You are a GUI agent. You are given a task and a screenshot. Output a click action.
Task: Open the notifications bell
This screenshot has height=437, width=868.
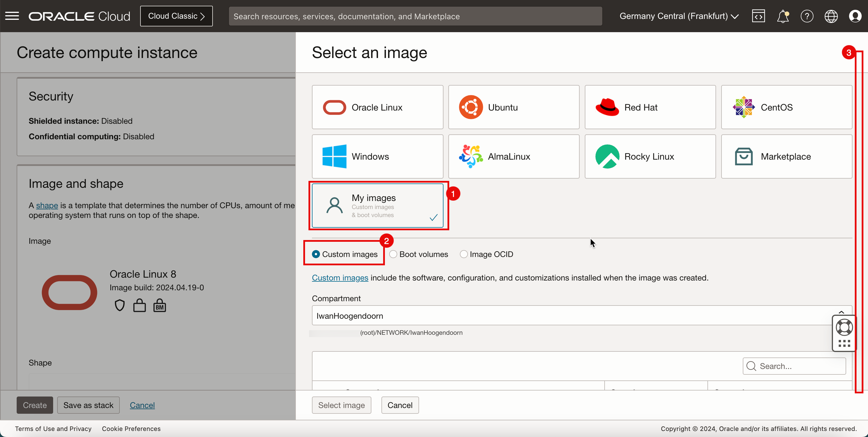(782, 16)
